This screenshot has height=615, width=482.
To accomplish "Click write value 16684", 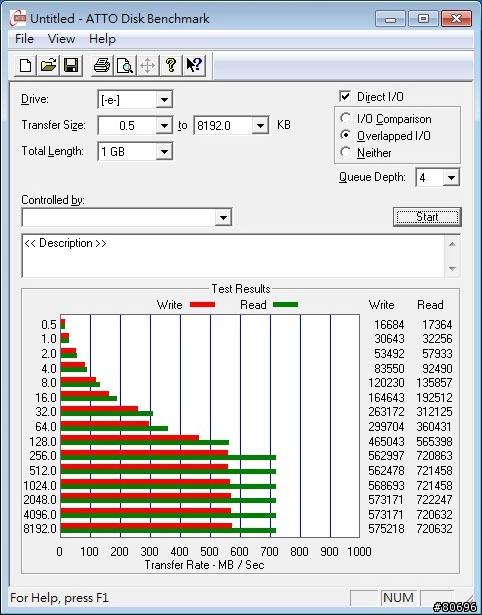I will pos(389,325).
